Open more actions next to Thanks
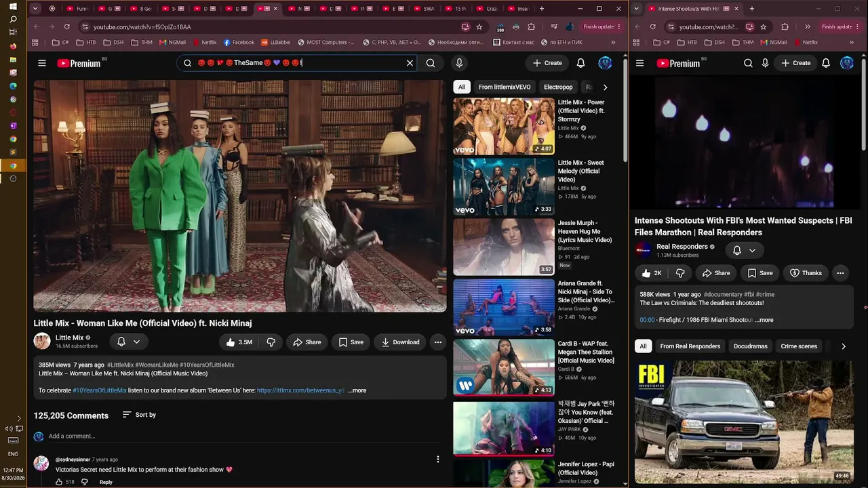Screen dimensions: 868x488 pos(840,273)
